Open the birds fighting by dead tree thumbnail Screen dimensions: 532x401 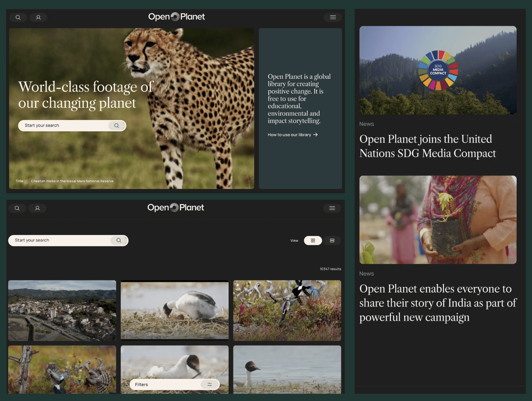[62, 369]
